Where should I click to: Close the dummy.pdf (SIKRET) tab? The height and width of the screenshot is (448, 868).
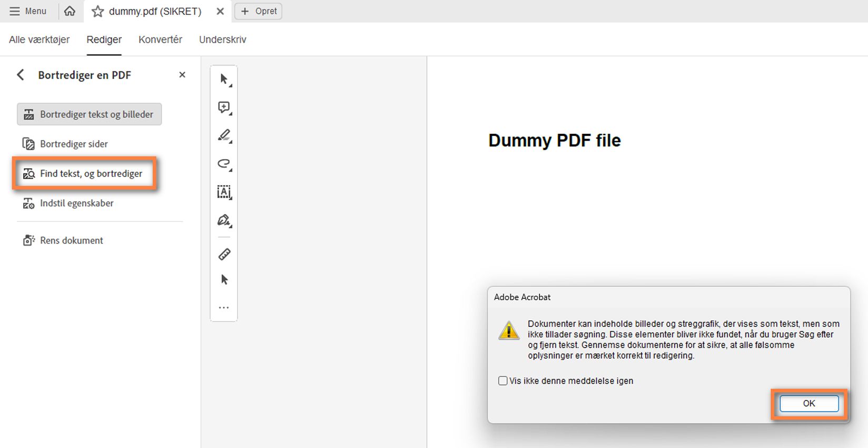click(x=220, y=11)
